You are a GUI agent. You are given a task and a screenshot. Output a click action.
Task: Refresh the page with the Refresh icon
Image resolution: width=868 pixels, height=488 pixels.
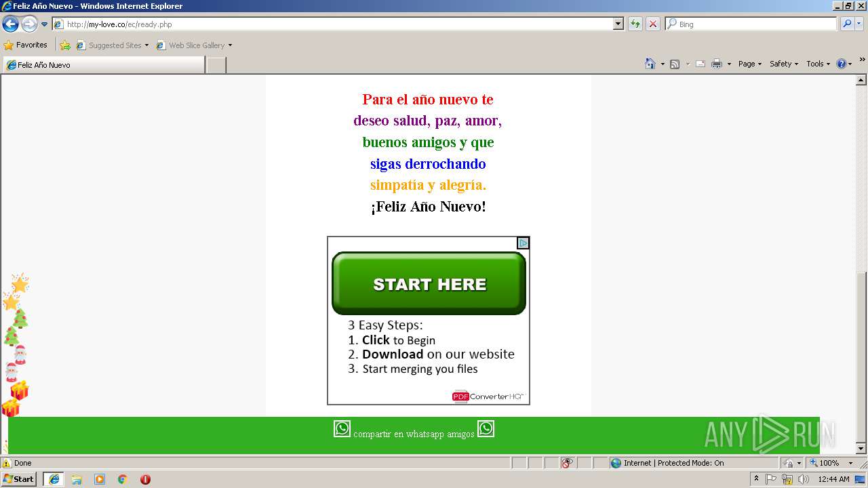click(635, 24)
